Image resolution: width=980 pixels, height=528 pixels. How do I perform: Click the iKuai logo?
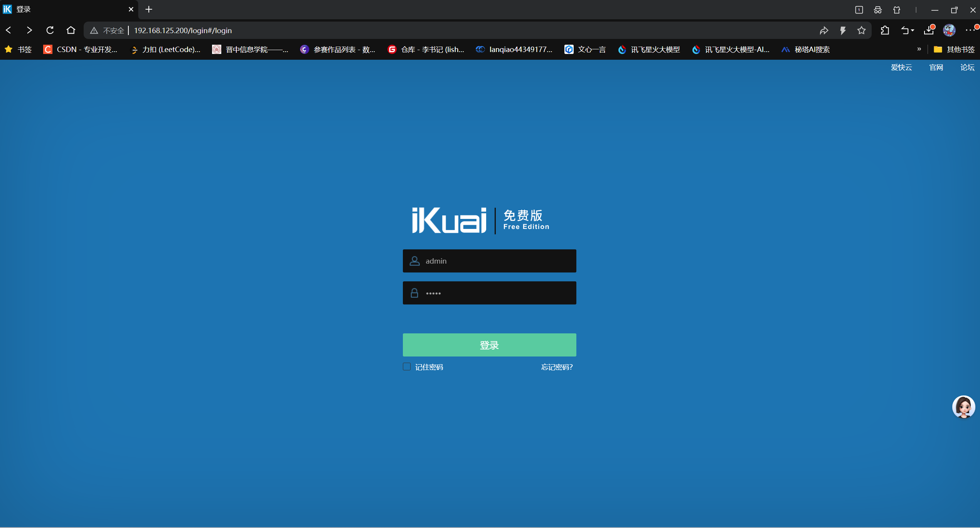coord(449,220)
